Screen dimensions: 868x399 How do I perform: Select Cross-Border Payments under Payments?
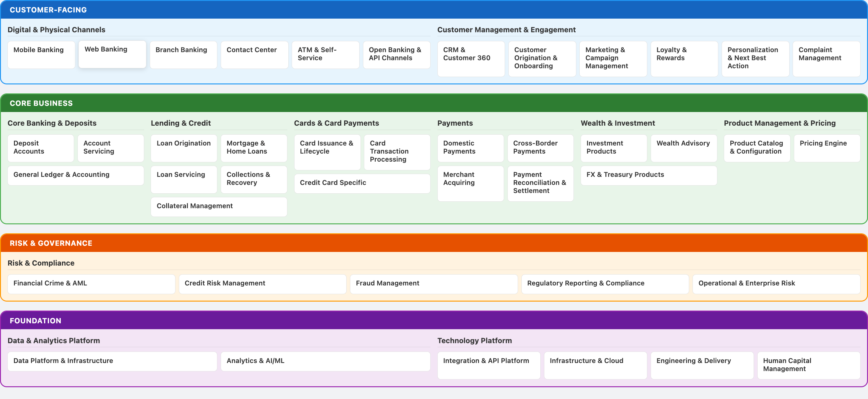[x=540, y=148]
